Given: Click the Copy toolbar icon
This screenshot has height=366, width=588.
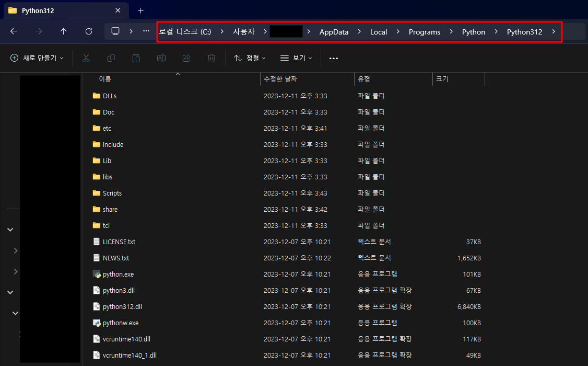Looking at the screenshot, I should [x=111, y=58].
